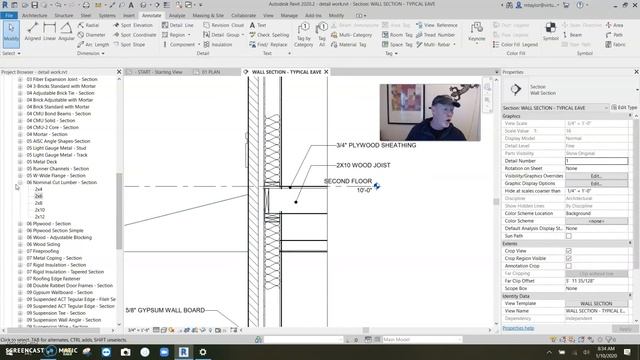Select the Diameter dimension tool
The image size is (640, 360).
coord(91,35)
